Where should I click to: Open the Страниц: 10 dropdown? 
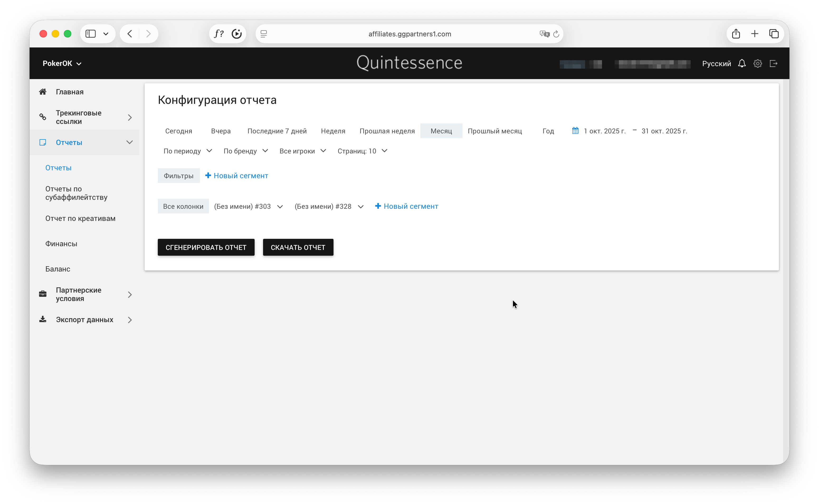(362, 151)
